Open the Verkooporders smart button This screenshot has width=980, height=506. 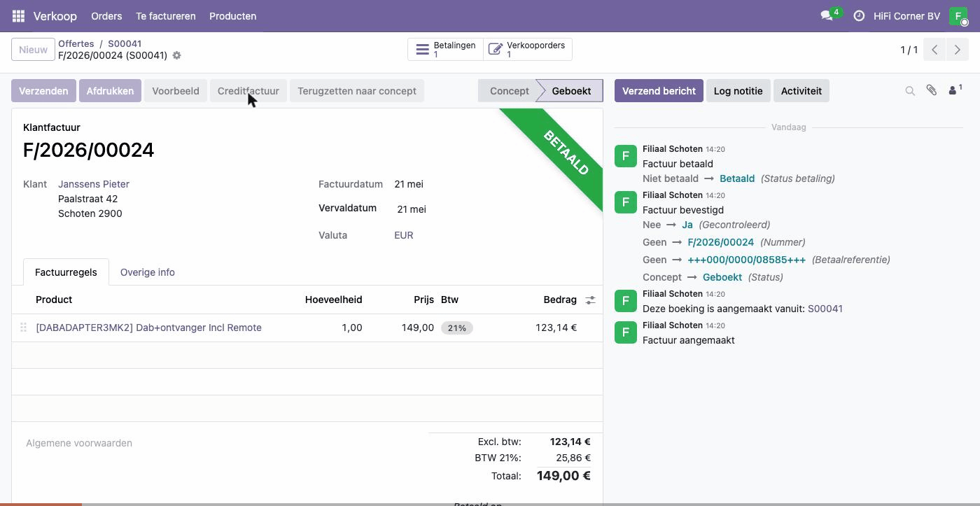click(x=528, y=50)
